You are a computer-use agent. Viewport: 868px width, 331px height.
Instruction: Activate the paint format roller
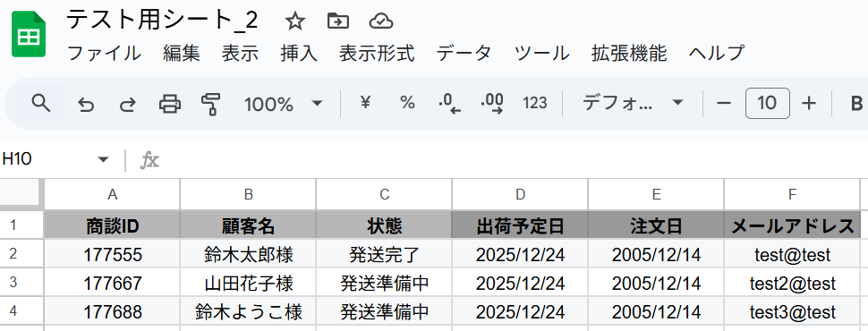tap(211, 104)
